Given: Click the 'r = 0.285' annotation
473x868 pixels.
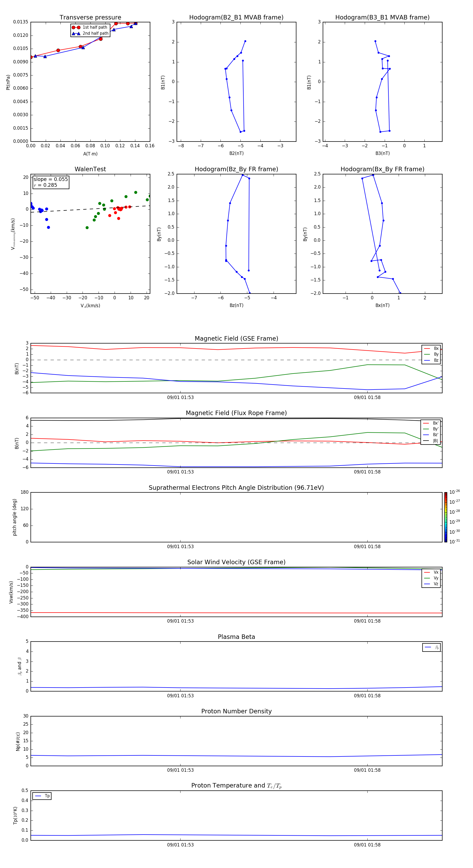Looking at the screenshot, I should click(45, 185).
